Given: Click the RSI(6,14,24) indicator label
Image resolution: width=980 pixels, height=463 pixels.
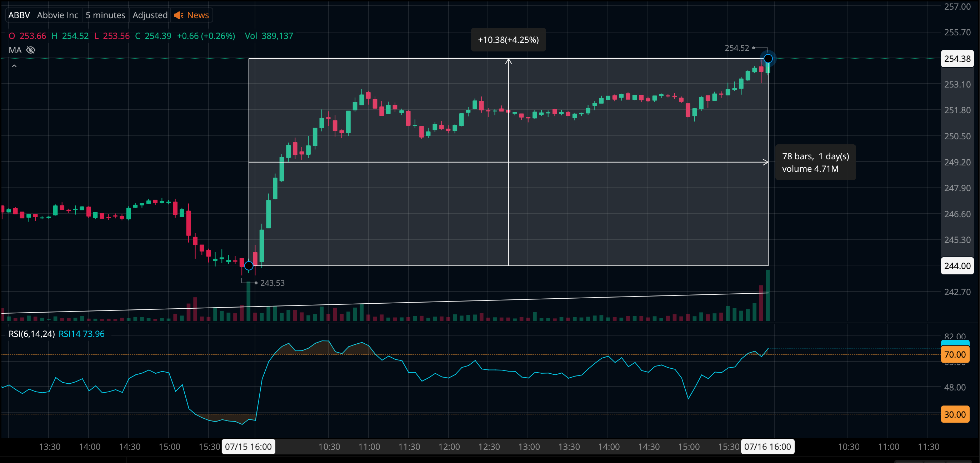Looking at the screenshot, I should pyautogui.click(x=31, y=334).
